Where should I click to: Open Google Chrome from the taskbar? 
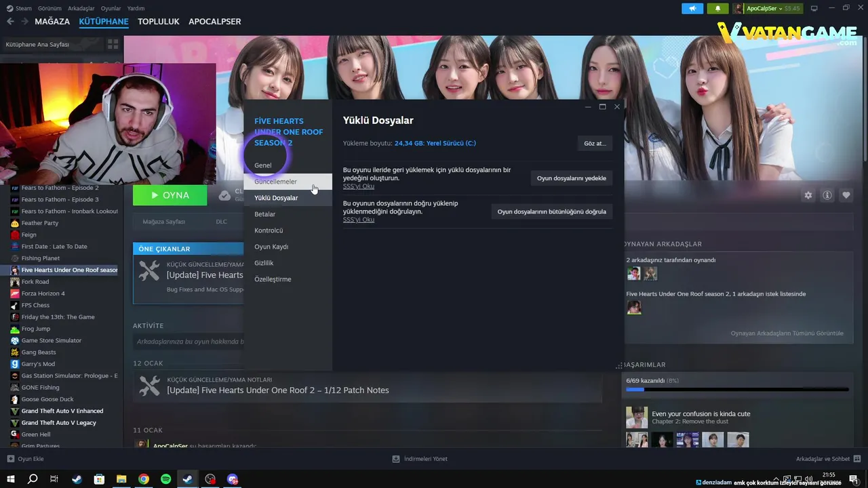144,479
